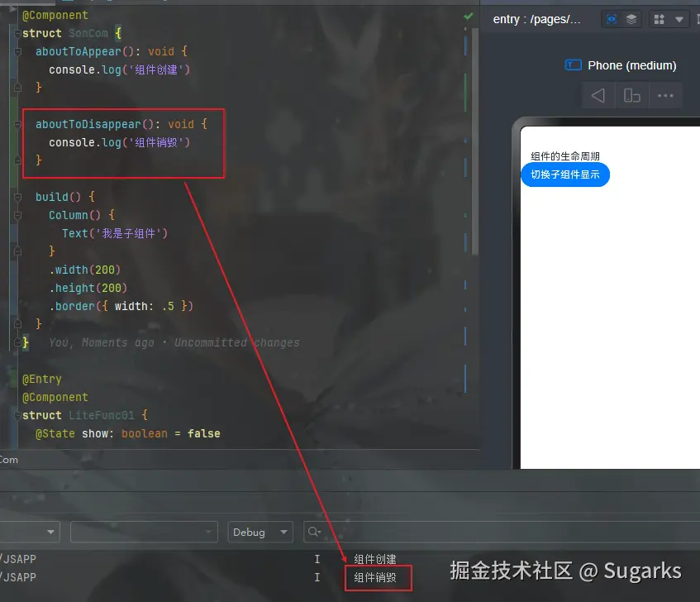Click the @Entry decorator text

[x=42, y=380]
